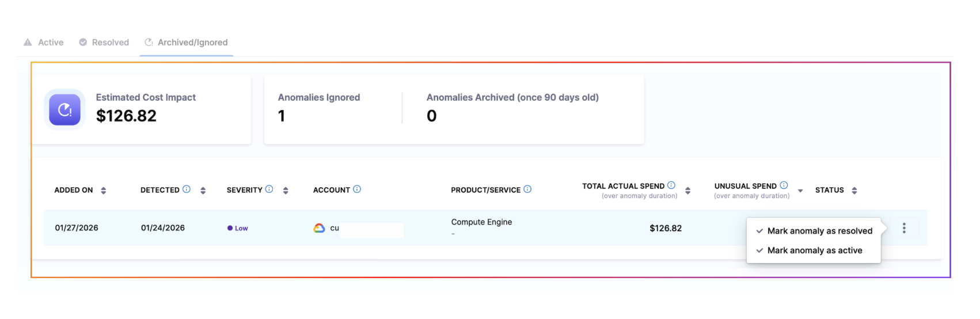
Task: Sort by Total Actual Spend arrows
Action: point(687,191)
